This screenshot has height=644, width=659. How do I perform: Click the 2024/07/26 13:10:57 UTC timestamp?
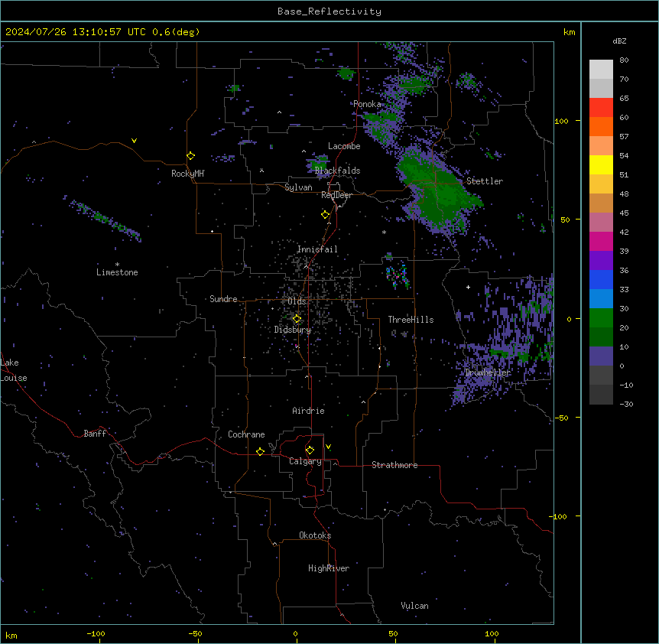pos(76,32)
